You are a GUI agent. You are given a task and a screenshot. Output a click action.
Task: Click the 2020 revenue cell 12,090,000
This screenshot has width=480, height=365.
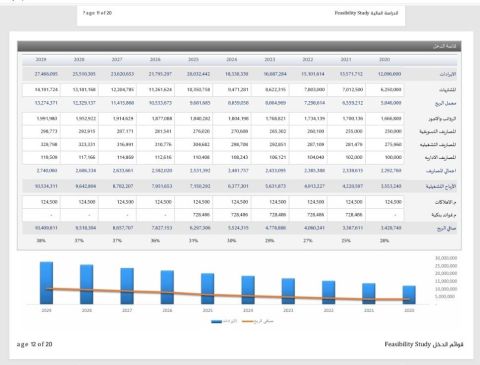(389, 74)
